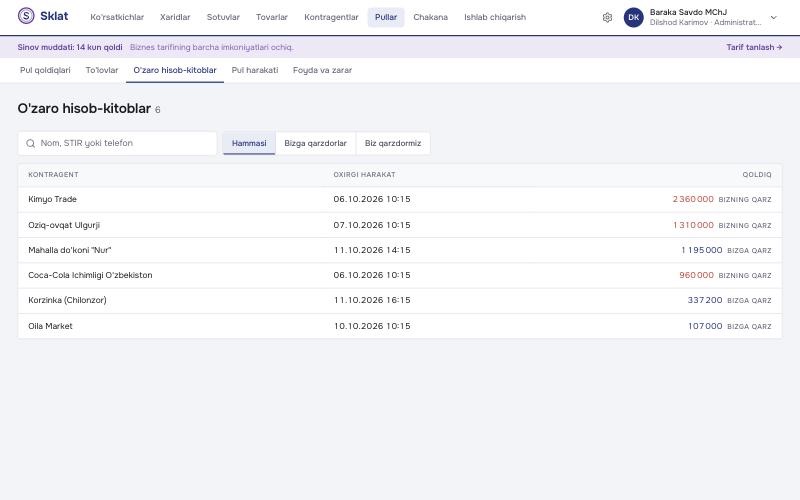Open Mahalla do'koni "Nur" row
The height and width of the screenshot is (500, 800).
(x=399, y=250)
